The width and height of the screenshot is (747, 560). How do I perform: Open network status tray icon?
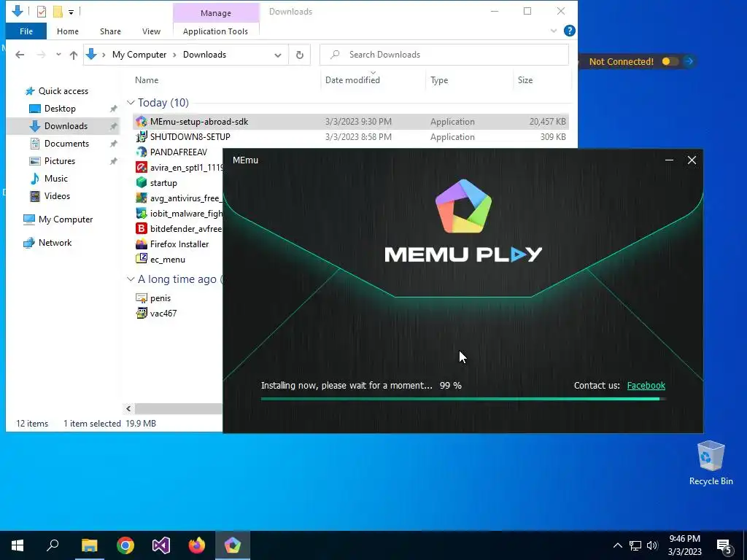click(x=635, y=545)
